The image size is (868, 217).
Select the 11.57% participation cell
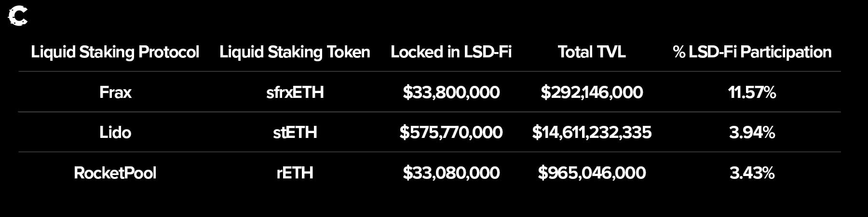point(752,92)
